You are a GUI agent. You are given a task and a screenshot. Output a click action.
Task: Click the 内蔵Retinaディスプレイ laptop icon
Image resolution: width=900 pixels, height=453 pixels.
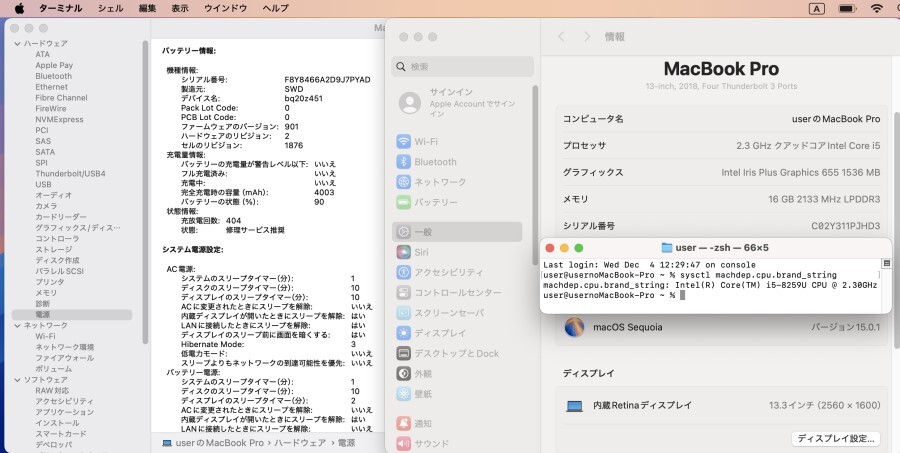574,406
